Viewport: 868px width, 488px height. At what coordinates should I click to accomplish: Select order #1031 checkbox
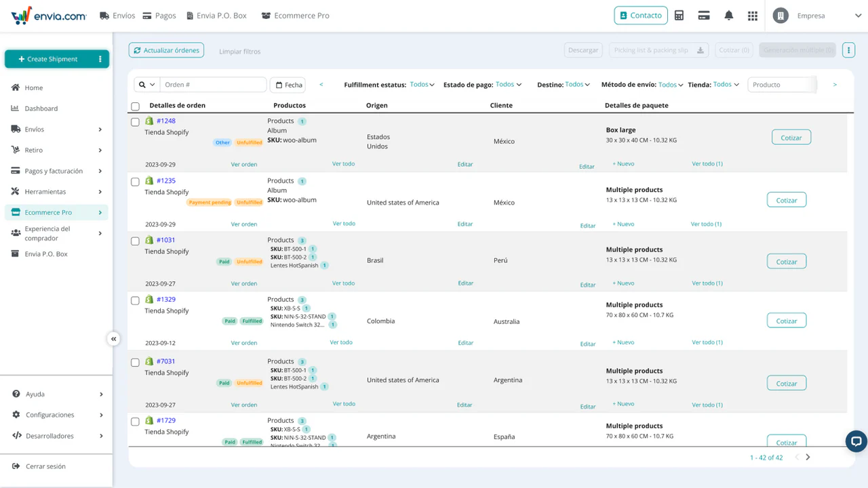tap(135, 241)
